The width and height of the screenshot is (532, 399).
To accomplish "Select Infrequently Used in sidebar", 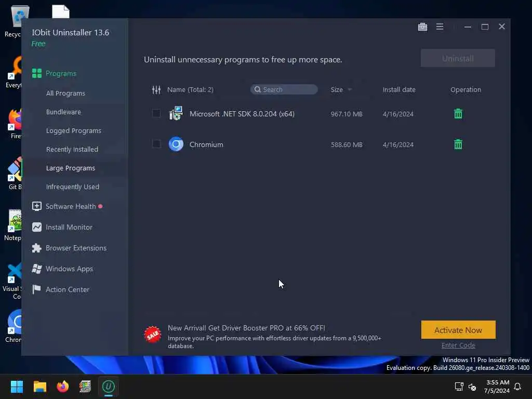I will point(73,187).
